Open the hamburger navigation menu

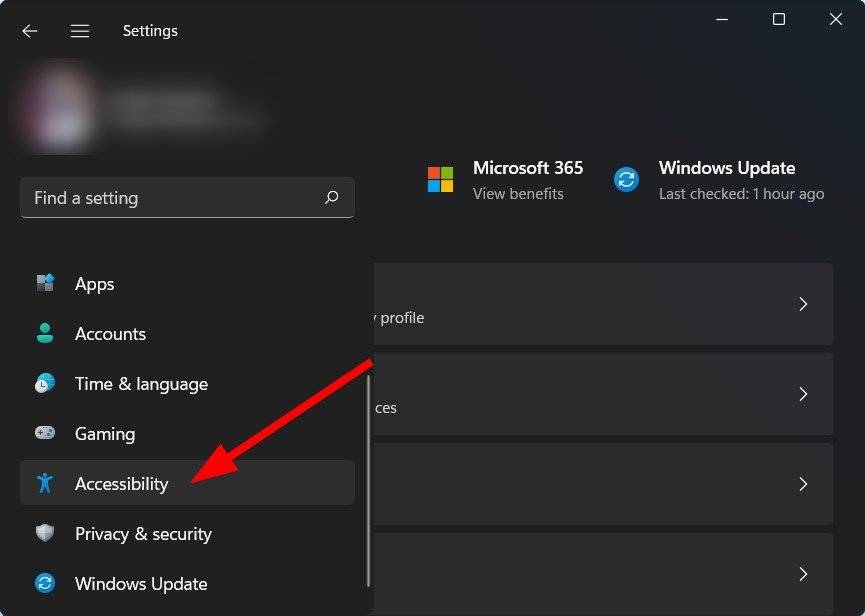tap(80, 30)
